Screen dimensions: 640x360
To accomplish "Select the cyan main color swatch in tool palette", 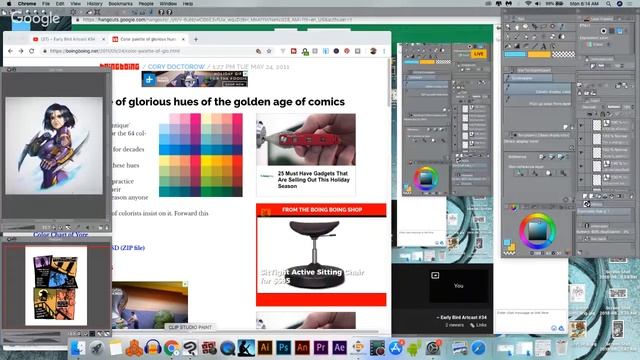I will [515, 54].
